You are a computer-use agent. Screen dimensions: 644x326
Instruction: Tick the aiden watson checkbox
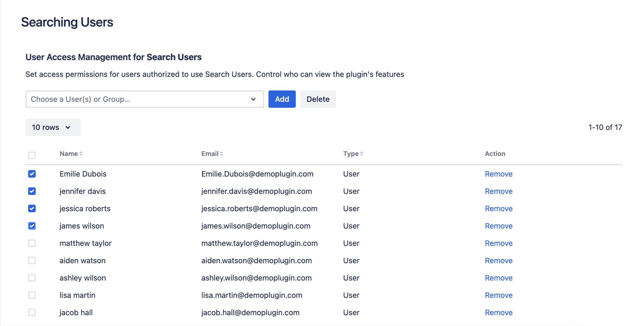(32, 260)
